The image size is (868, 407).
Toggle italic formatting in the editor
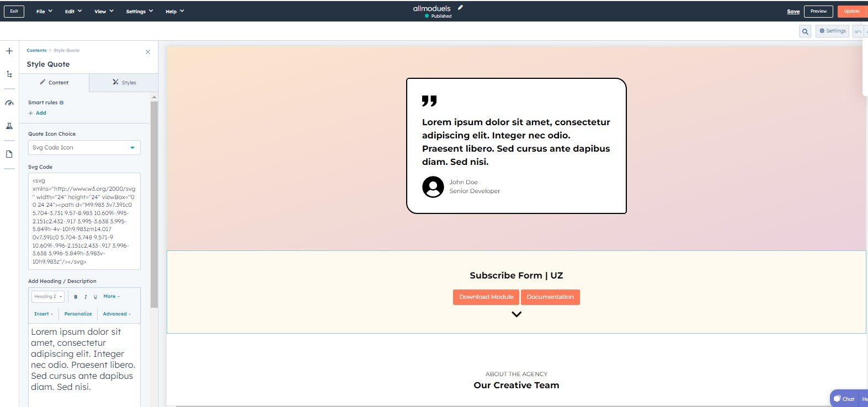pyautogui.click(x=86, y=297)
